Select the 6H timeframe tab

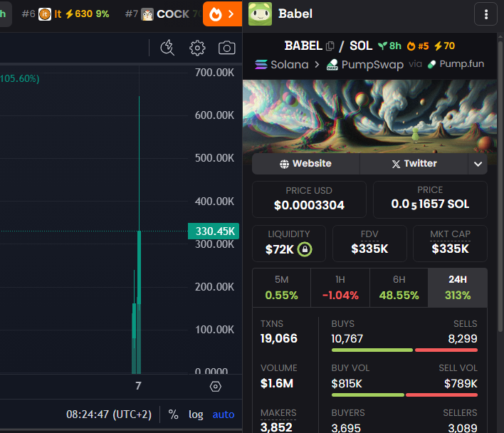point(399,288)
